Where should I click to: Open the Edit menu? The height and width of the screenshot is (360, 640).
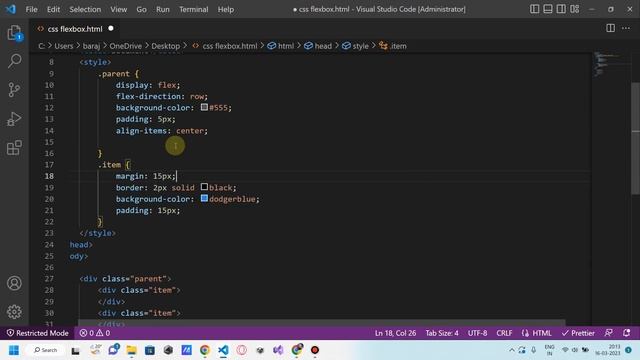point(53,9)
